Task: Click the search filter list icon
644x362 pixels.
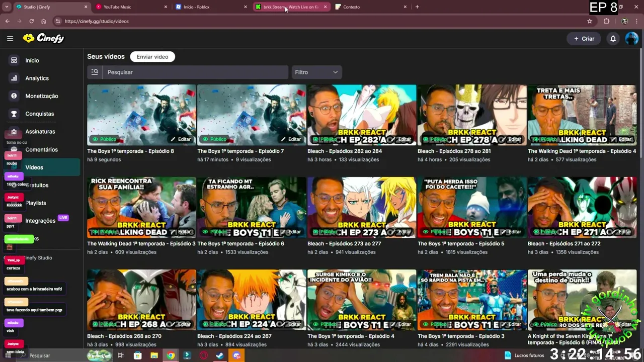Action: point(95,72)
